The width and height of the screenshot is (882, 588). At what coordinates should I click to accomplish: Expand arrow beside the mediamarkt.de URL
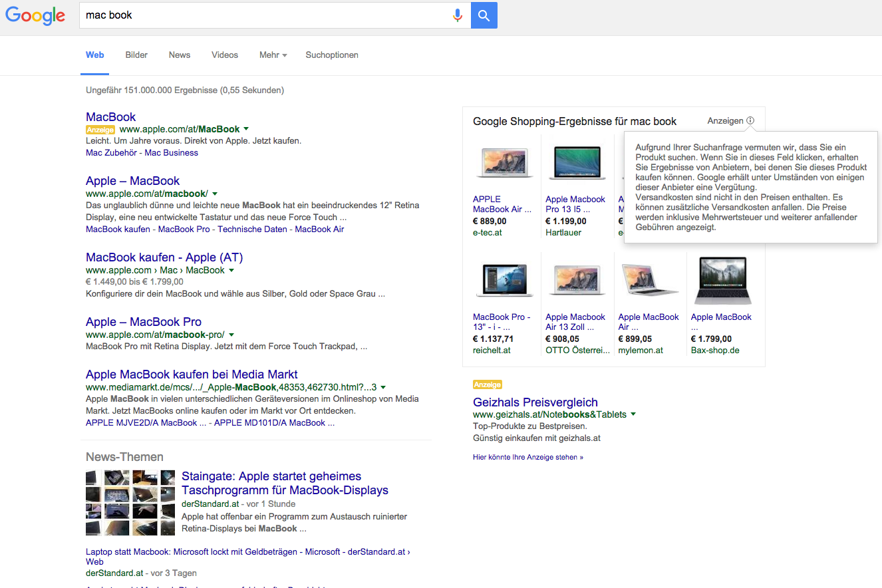tap(383, 387)
